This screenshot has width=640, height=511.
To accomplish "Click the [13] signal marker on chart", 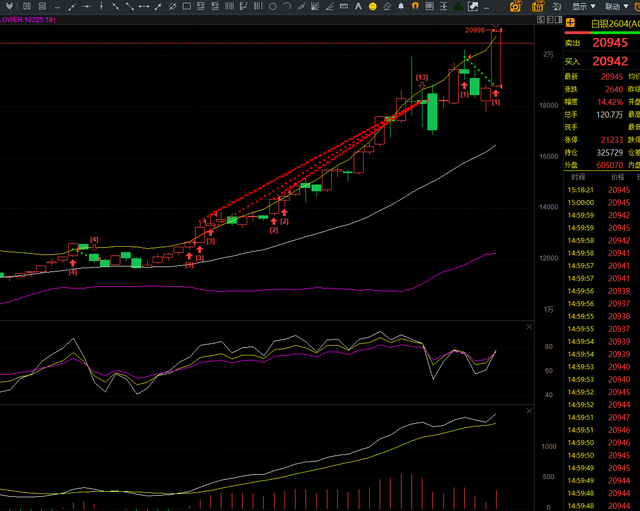I will click(422, 77).
